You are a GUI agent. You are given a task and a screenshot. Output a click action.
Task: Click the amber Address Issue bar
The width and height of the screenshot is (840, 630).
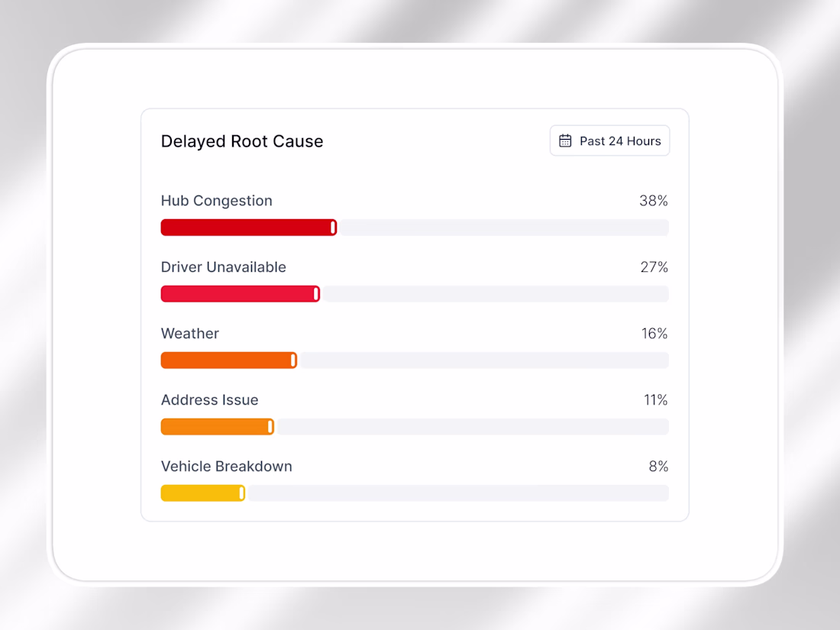point(218,427)
